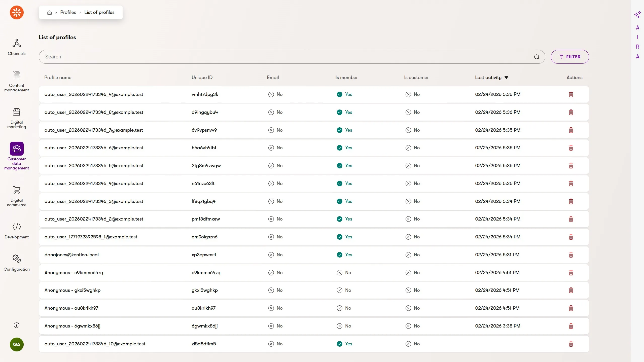Go to Digital marketing section

click(x=17, y=118)
